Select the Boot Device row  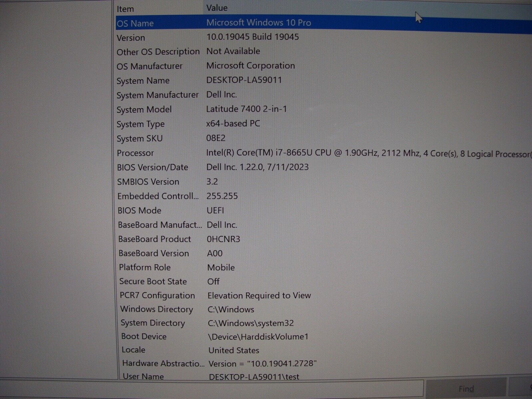click(144, 336)
